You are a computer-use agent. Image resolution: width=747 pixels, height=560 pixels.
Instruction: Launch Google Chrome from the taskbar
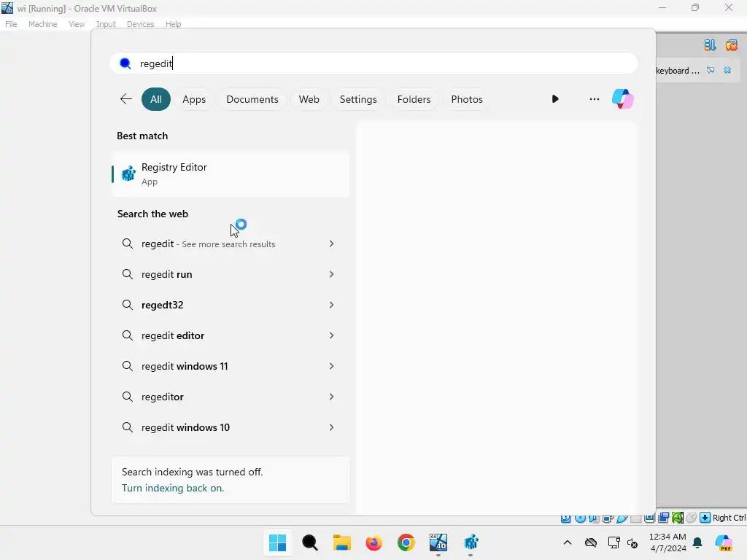(406, 542)
